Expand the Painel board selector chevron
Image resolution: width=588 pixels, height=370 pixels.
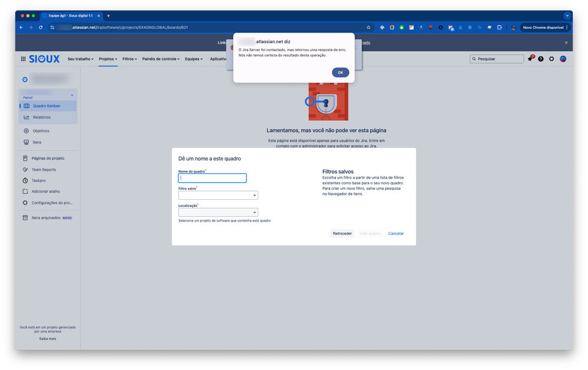tap(72, 95)
